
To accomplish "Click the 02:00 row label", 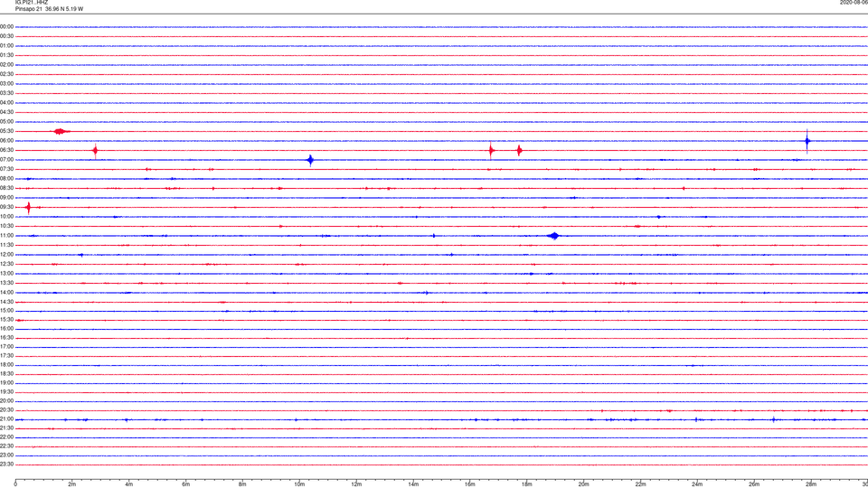I will 6,65.
